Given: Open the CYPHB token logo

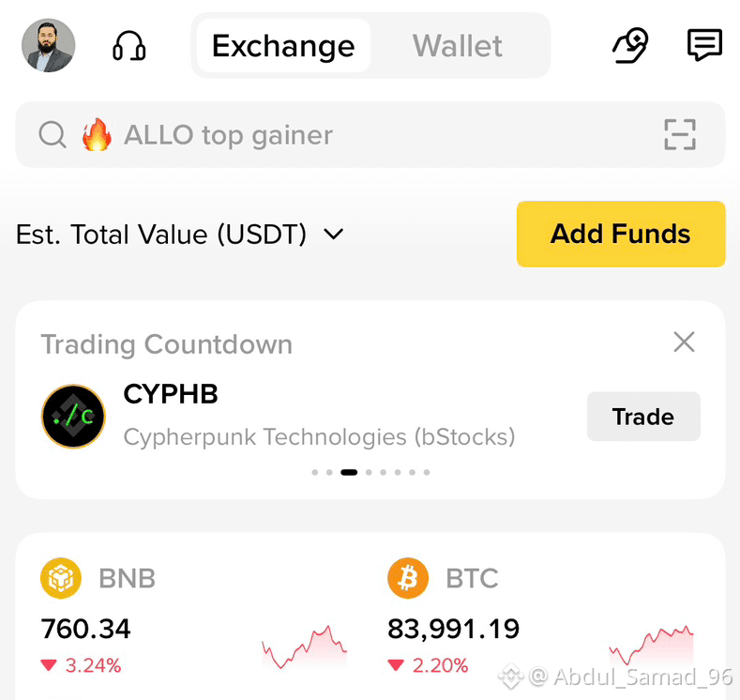Looking at the screenshot, I should (x=73, y=416).
